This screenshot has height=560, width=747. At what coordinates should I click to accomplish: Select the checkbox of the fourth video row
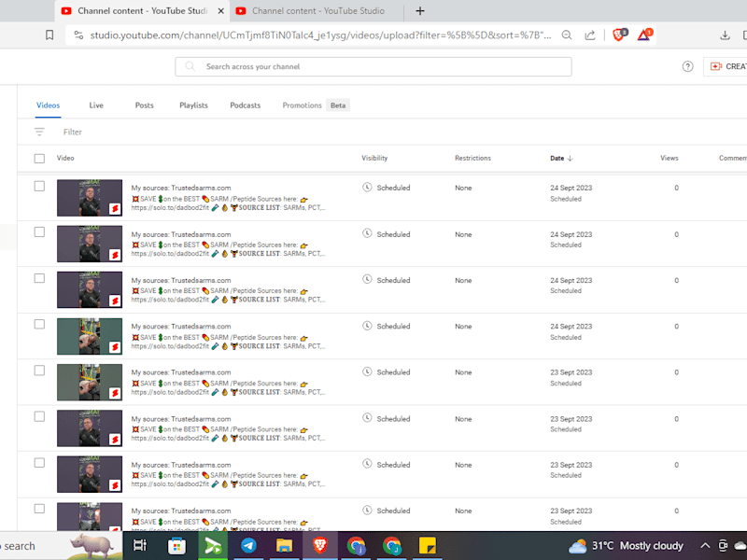[39, 324]
